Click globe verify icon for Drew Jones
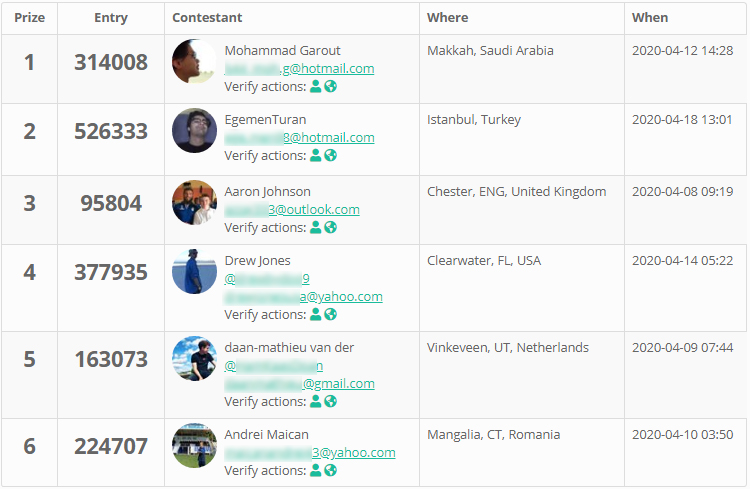 click(x=330, y=315)
